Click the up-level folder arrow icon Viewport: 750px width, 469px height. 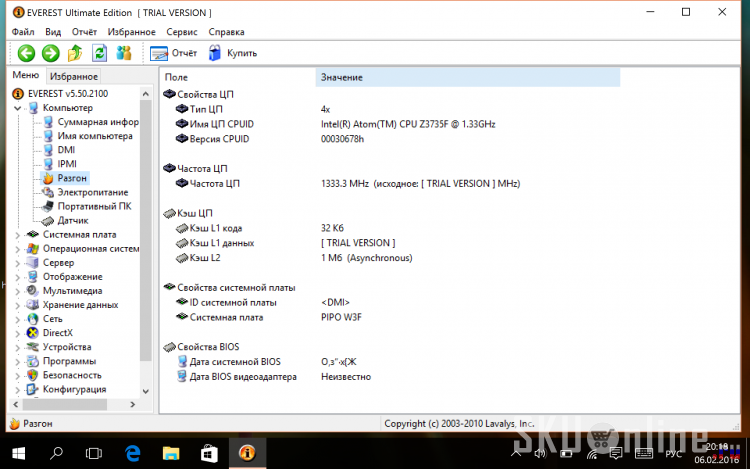pos(75,53)
